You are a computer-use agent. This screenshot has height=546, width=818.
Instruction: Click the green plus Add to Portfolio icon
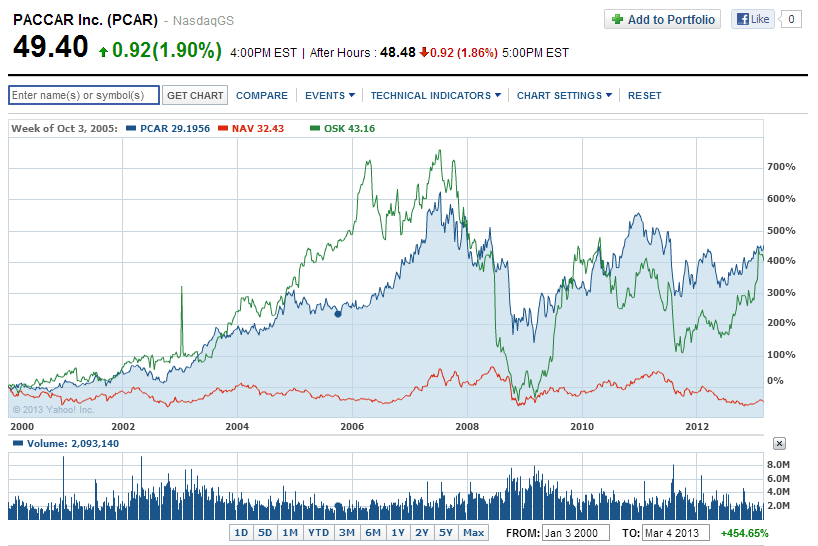click(x=618, y=19)
